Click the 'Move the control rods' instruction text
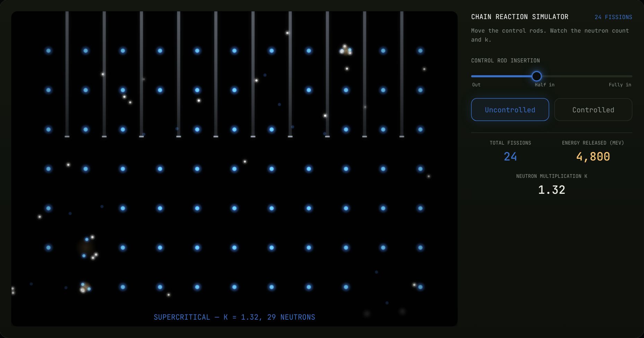 pyautogui.click(x=550, y=35)
